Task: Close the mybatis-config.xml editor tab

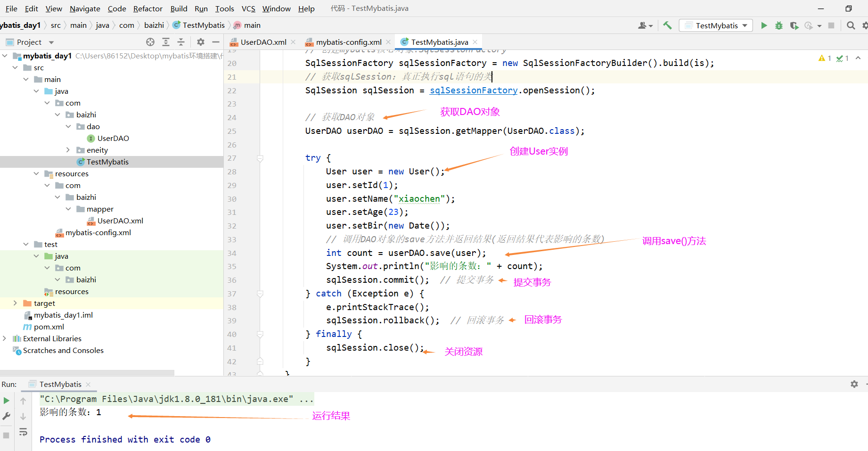Action: [388, 42]
